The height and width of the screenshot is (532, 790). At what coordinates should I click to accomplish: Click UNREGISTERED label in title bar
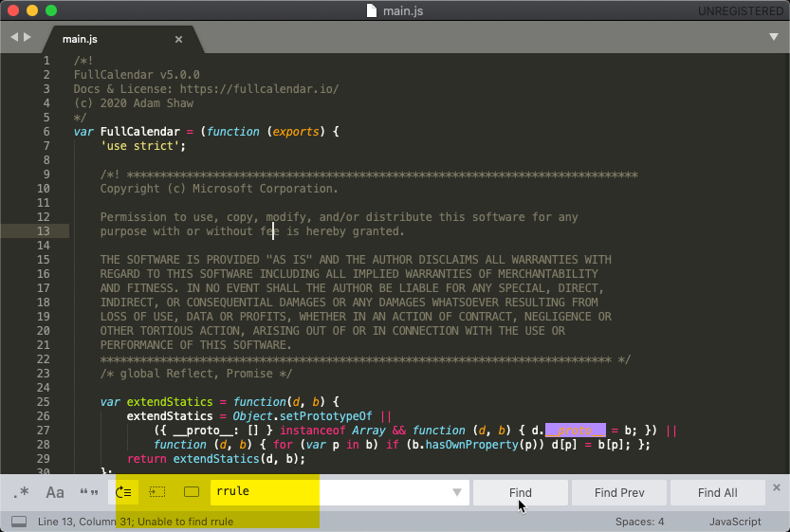(740, 11)
